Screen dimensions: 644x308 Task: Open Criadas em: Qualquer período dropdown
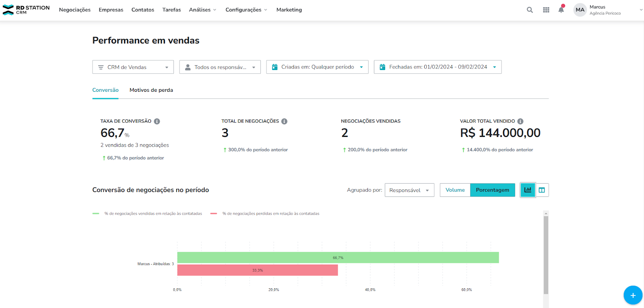(317, 67)
